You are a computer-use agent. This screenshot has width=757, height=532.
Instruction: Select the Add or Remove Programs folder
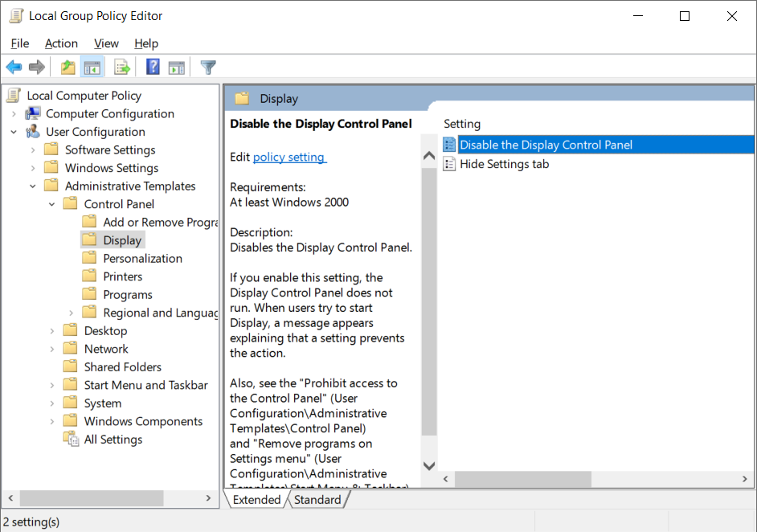coord(149,222)
